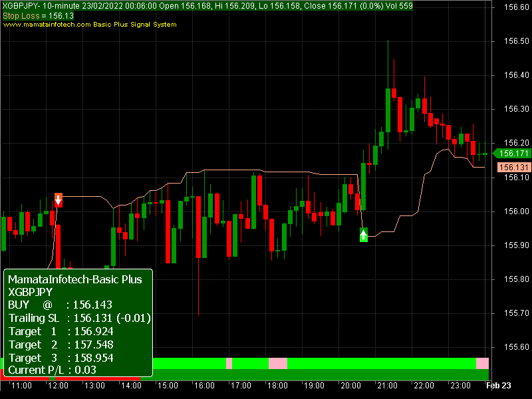
Task: Click the XGBPJPY symbol in info panel
Action: (x=30, y=292)
